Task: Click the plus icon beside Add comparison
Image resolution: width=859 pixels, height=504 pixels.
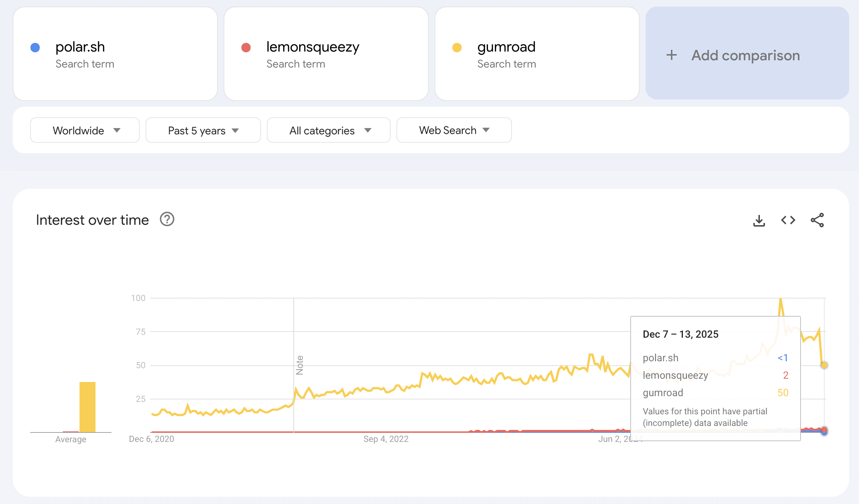Action: 671,55
